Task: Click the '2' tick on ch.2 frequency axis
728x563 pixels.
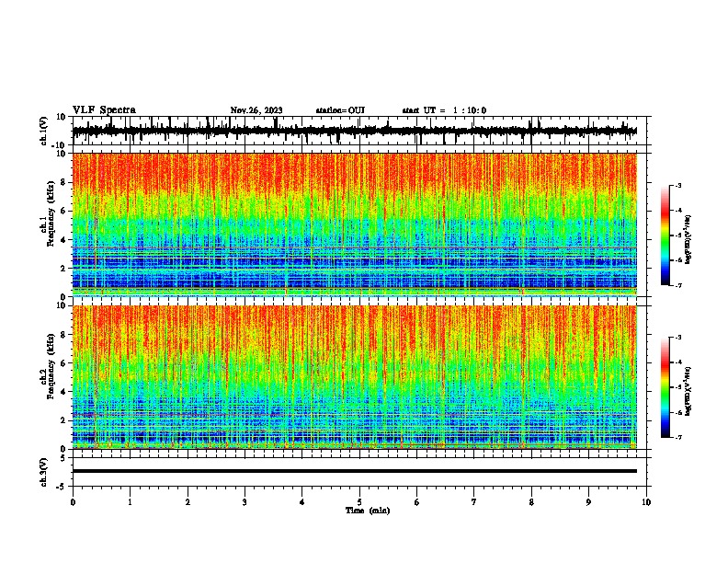Action: (63, 420)
